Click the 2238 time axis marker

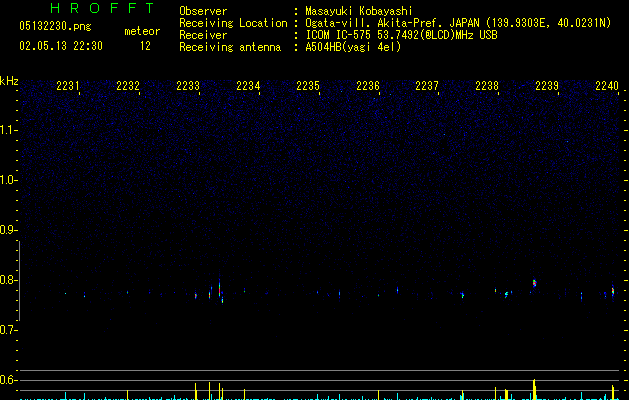pos(487,86)
